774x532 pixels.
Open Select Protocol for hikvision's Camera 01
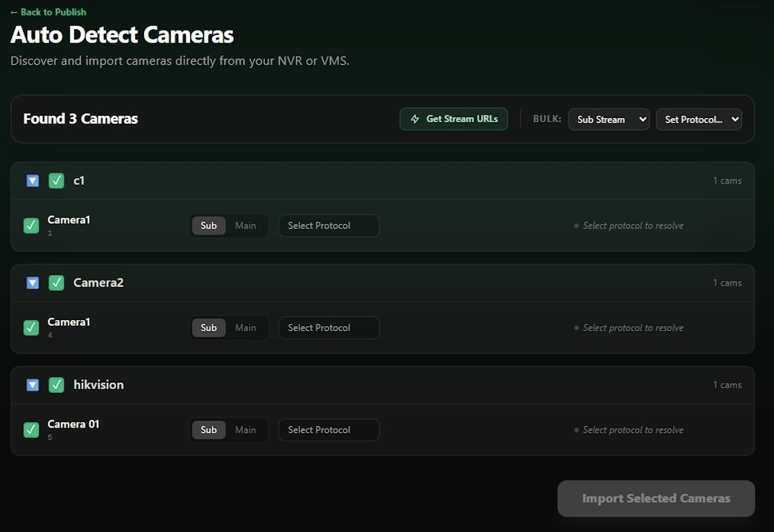[x=328, y=430]
